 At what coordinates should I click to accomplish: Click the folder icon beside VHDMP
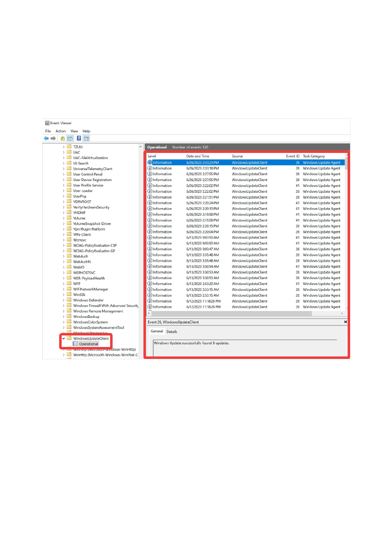click(x=69, y=213)
